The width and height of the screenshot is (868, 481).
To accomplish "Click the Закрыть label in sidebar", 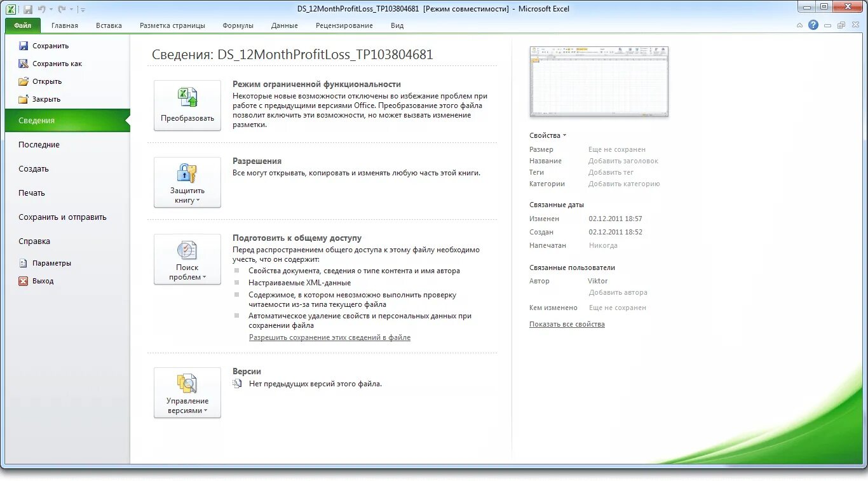I will coord(46,99).
